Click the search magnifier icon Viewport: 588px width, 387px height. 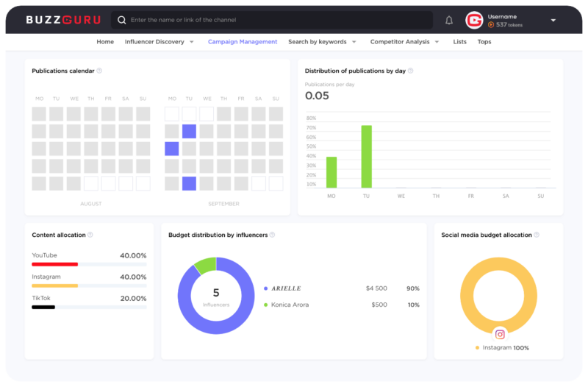121,20
